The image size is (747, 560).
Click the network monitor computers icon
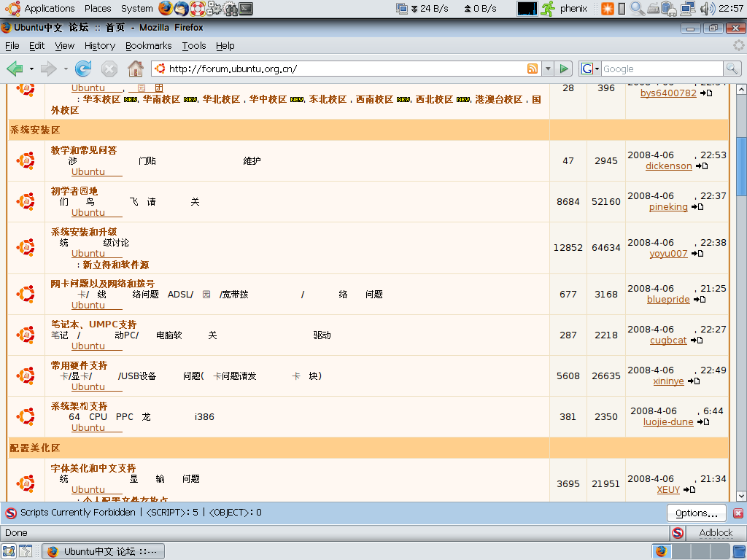[402, 8]
